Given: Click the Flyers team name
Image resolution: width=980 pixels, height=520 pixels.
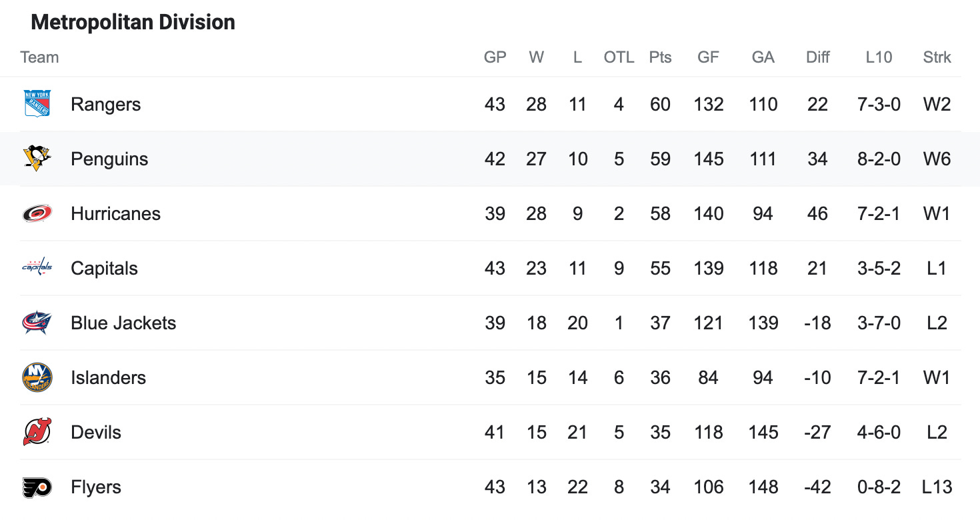Looking at the screenshot, I should pyautogui.click(x=96, y=487).
